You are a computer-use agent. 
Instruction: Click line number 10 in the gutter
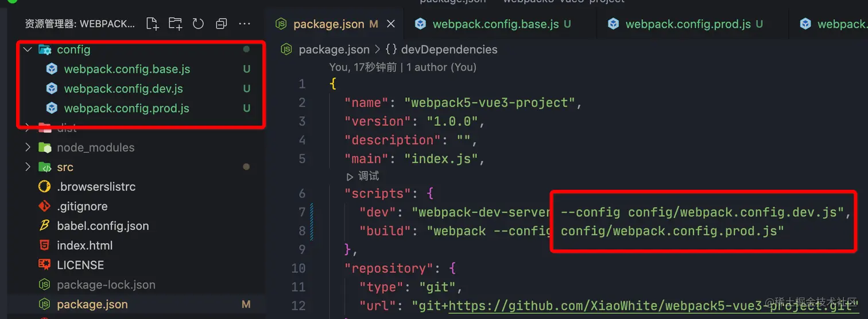tap(299, 268)
